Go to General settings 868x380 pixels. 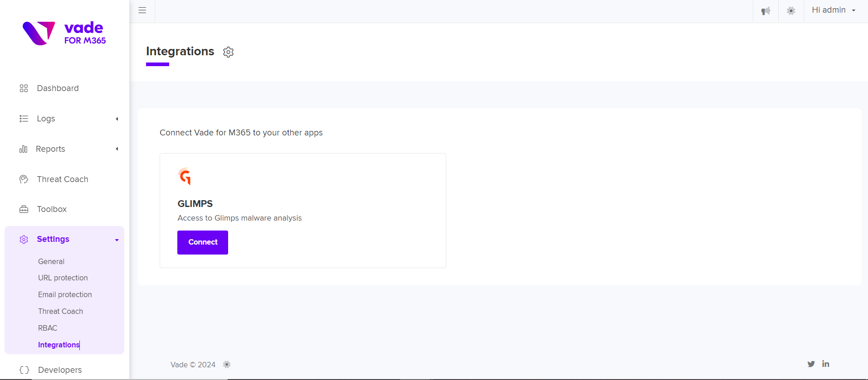pos(51,261)
